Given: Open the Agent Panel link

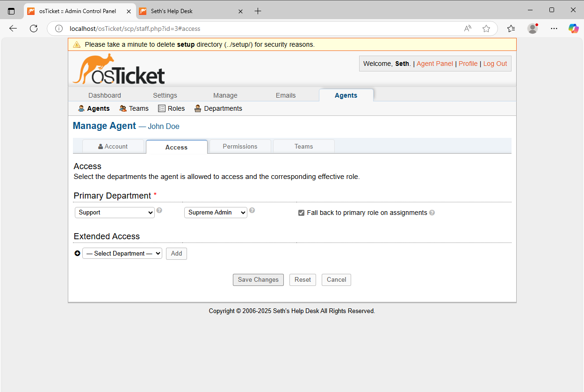Looking at the screenshot, I should coord(434,64).
